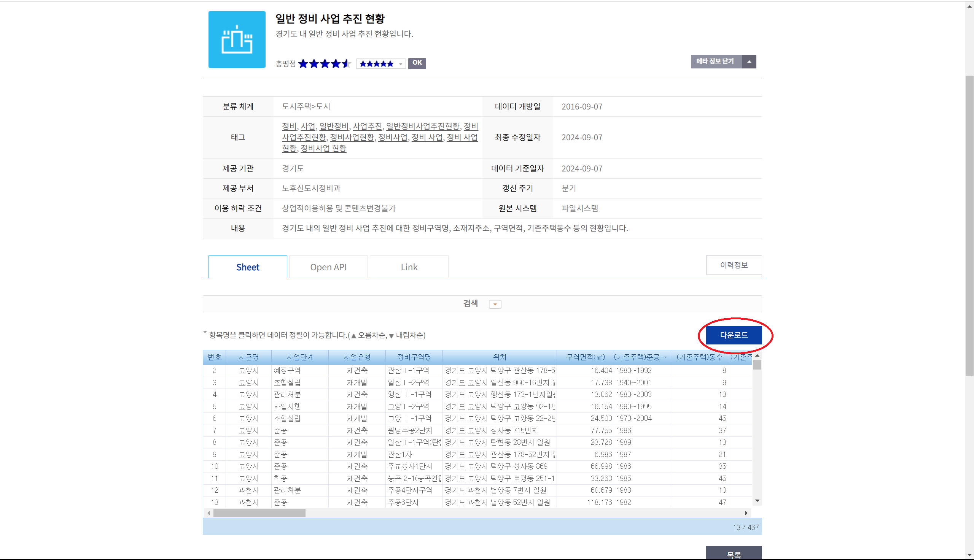Viewport: 974px width, 560px height.
Task: Select the Sheet tab
Action: click(247, 267)
